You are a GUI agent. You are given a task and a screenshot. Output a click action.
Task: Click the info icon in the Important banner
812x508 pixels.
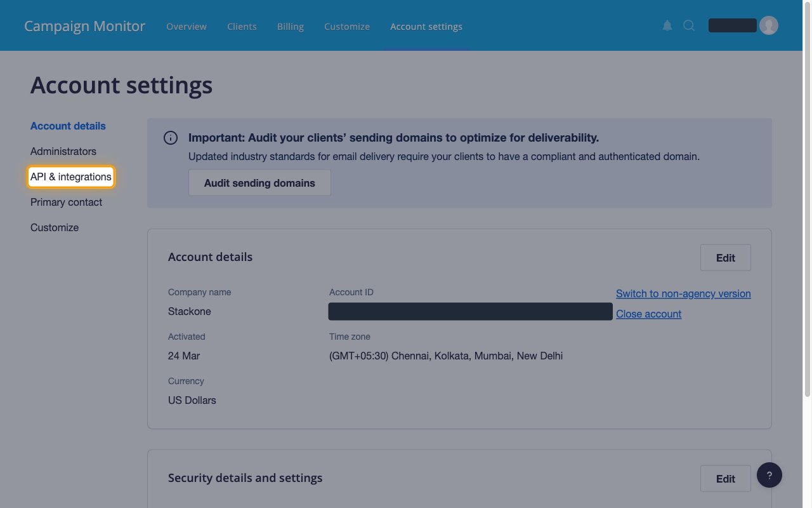pyautogui.click(x=171, y=138)
